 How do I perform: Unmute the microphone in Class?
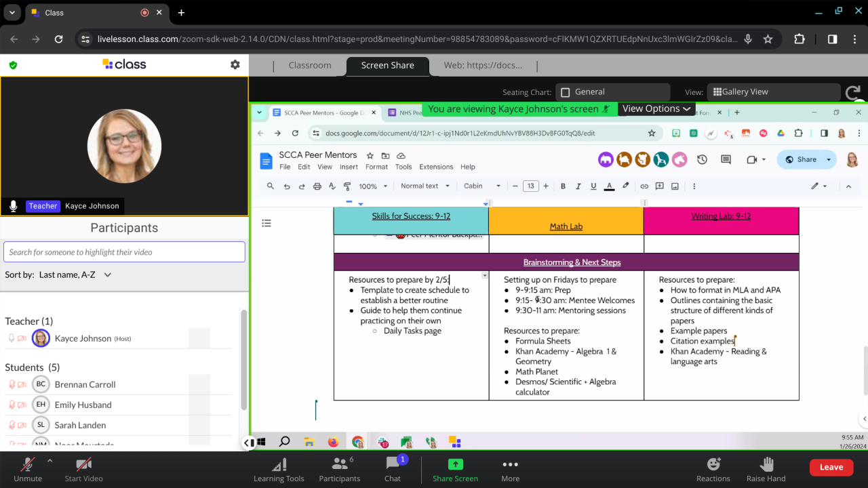click(28, 469)
